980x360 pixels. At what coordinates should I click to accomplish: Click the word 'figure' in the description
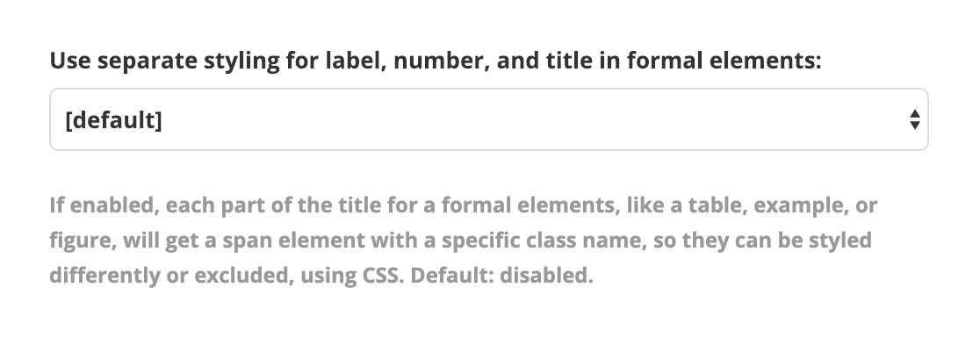pyautogui.click(x=76, y=241)
